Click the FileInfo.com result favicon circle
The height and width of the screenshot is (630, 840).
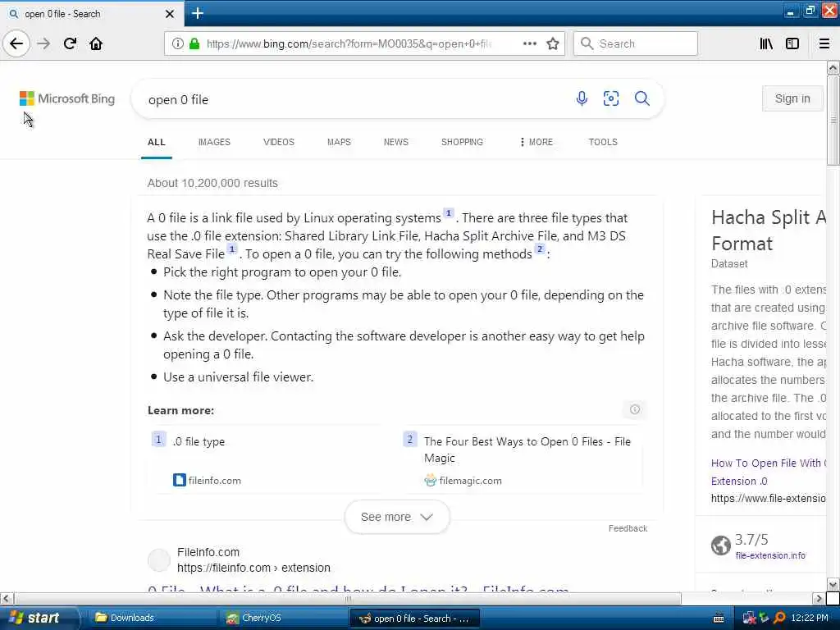click(x=158, y=559)
